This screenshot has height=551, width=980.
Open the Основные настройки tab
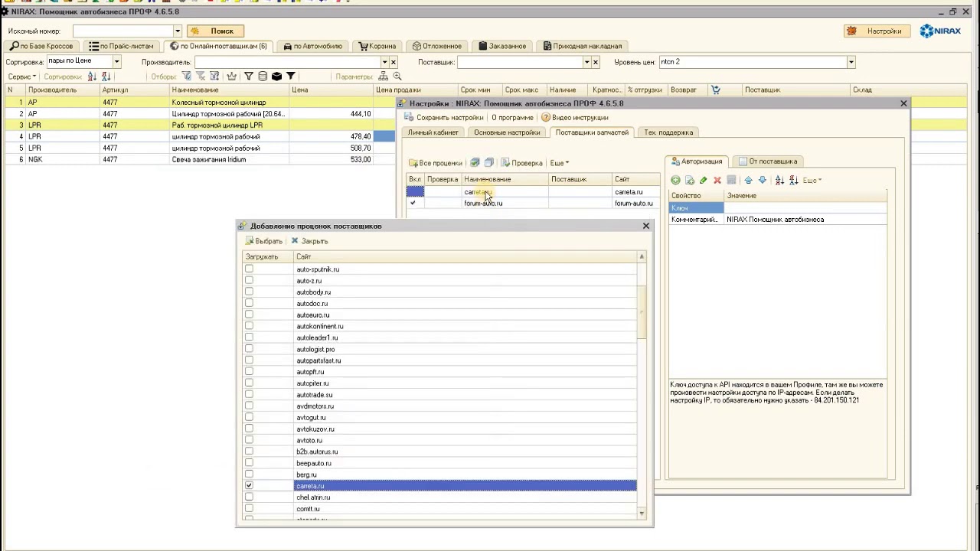pos(507,132)
